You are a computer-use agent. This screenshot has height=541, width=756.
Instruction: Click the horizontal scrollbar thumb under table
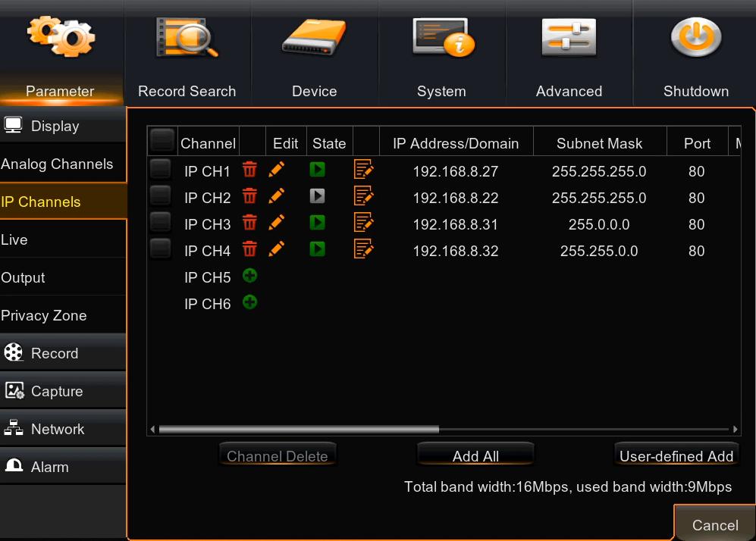click(299, 429)
